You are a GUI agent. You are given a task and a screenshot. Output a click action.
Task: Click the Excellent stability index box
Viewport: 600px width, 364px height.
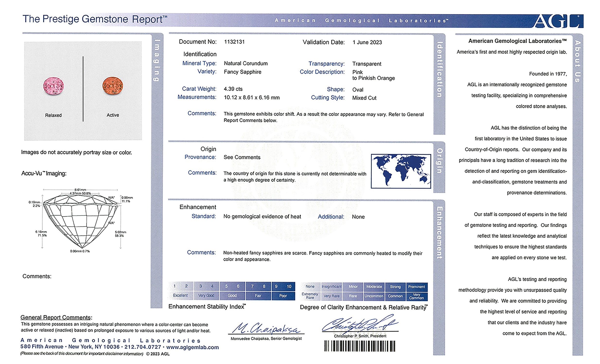pyautogui.click(x=180, y=295)
